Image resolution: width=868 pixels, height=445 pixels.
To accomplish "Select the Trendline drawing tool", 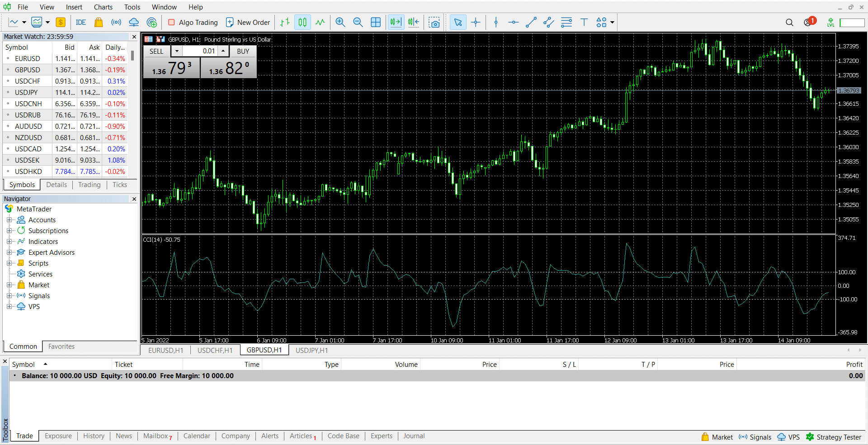I will 531,22.
